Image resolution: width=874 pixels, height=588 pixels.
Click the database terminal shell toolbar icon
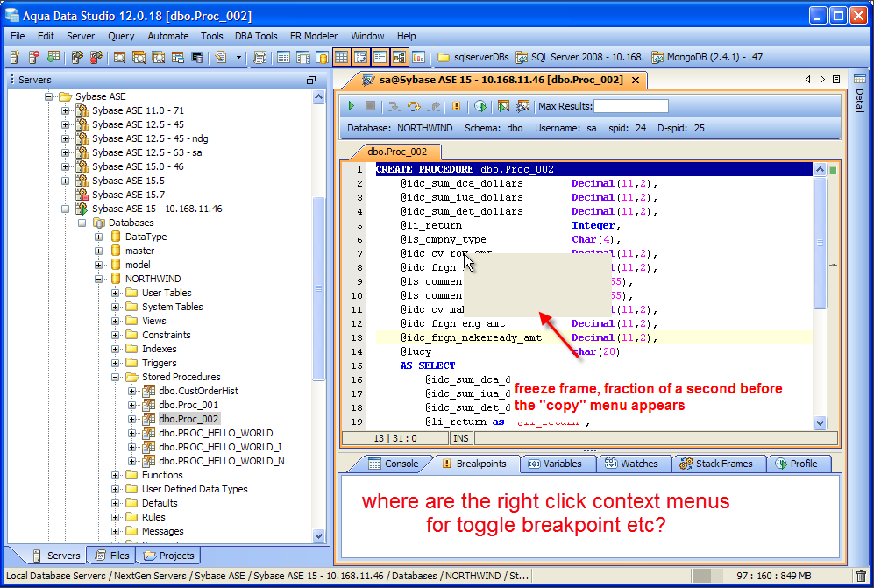(196, 57)
